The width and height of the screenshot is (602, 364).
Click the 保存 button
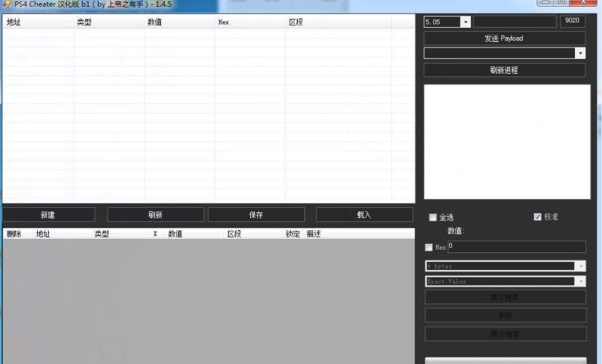(256, 214)
